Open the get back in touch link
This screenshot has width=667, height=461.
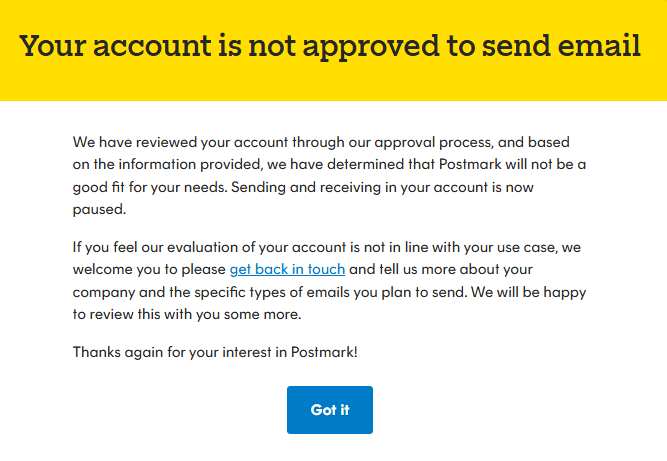(x=287, y=269)
